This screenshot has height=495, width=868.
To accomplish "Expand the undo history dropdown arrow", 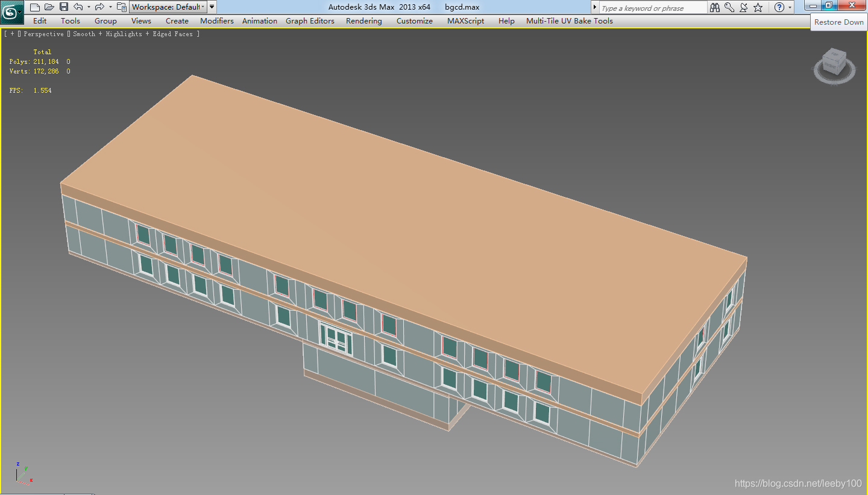I will (89, 7).
